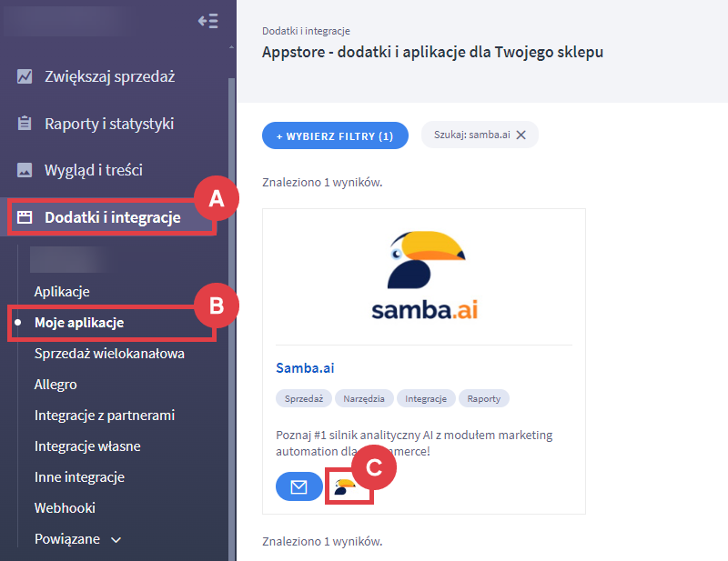Viewport: 728px width, 561px height.
Task: Open Webhooki in the sidebar
Action: click(65, 507)
